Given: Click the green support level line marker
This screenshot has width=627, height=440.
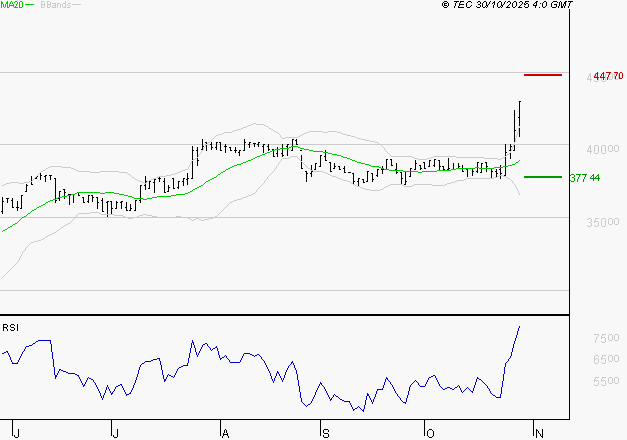Looking at the screenshot, I should pos(543,177).
